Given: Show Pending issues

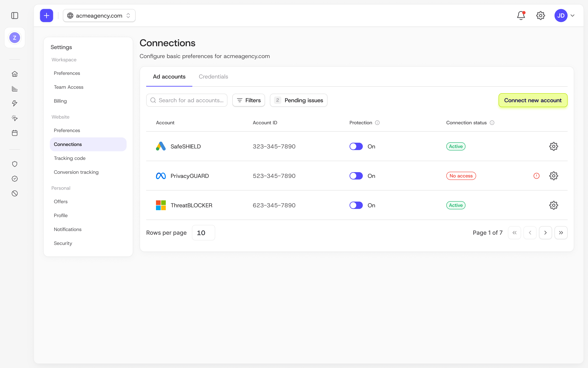Looking at the screenshot, I should coord(298,100).
